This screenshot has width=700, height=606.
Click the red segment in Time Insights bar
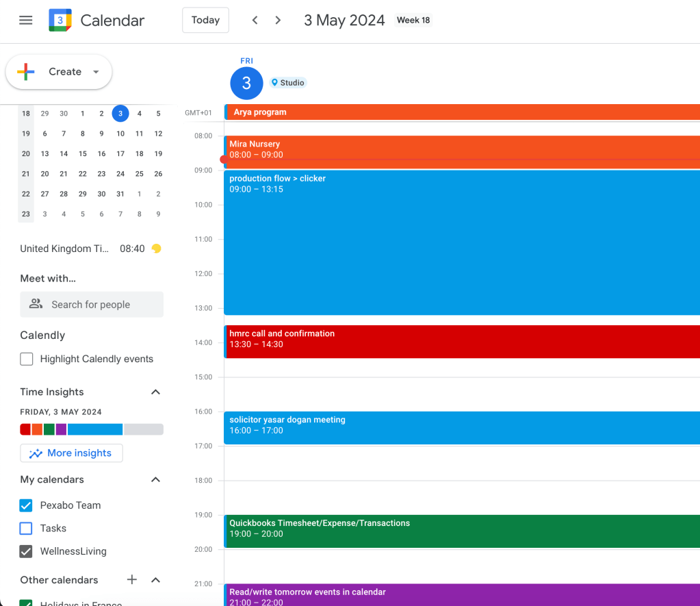pyautogui.click(x=25, y=429)
